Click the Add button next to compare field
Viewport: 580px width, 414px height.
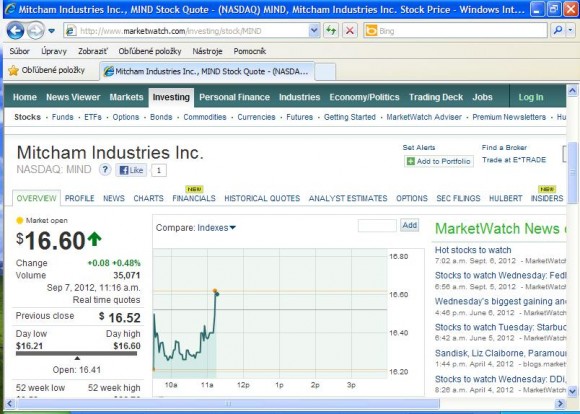(x=409, y=225)
